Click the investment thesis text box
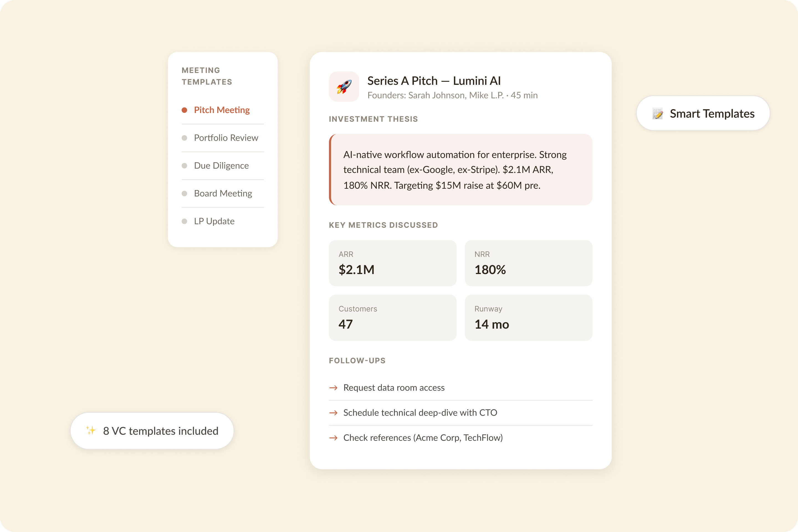798x532 pixels. coord(461,170)
